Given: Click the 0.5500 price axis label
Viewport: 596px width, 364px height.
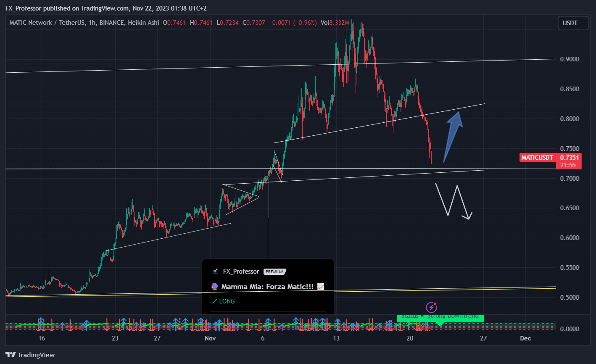Looking at the screenshot, I should pos(570,268).
